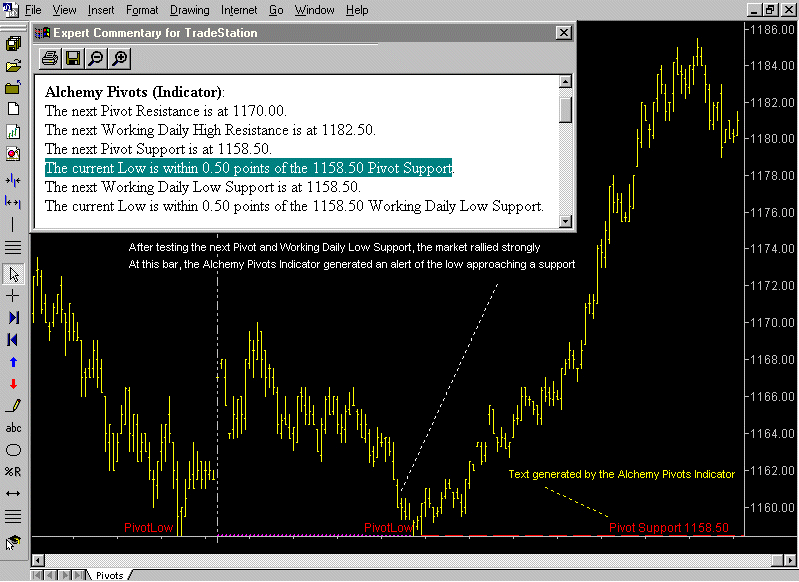Viewport: 799px width, 582px height.
Task: Insert a new chart window icon
Action: pos(13,131)
